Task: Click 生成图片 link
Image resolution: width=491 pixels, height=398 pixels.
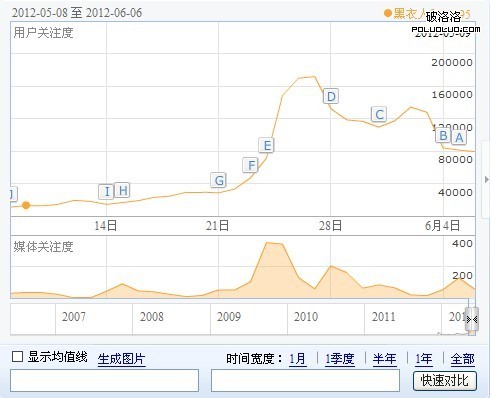Action: point(121,359)
